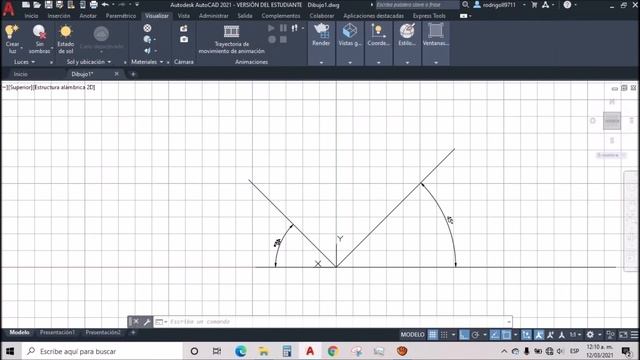This screenshot has width=640, height=360.
Task: Click the search magnifier icon in title bar
Action: coord(465,5)
